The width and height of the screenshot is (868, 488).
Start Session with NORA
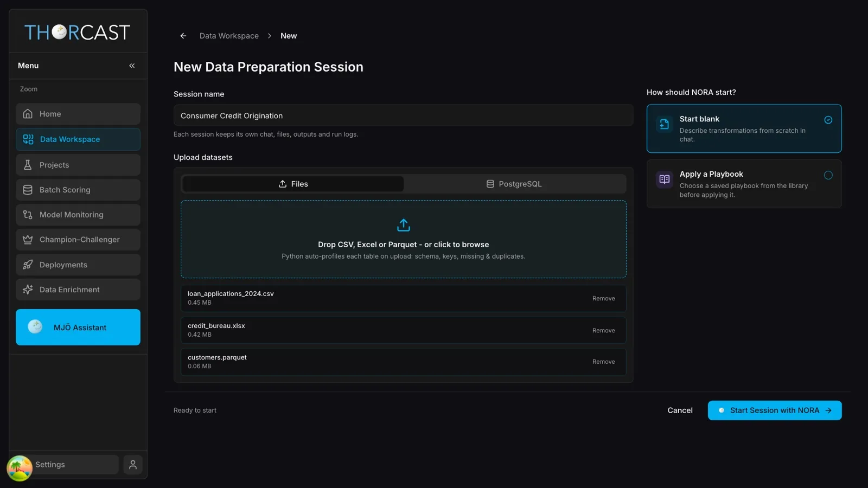click(775, 410)
